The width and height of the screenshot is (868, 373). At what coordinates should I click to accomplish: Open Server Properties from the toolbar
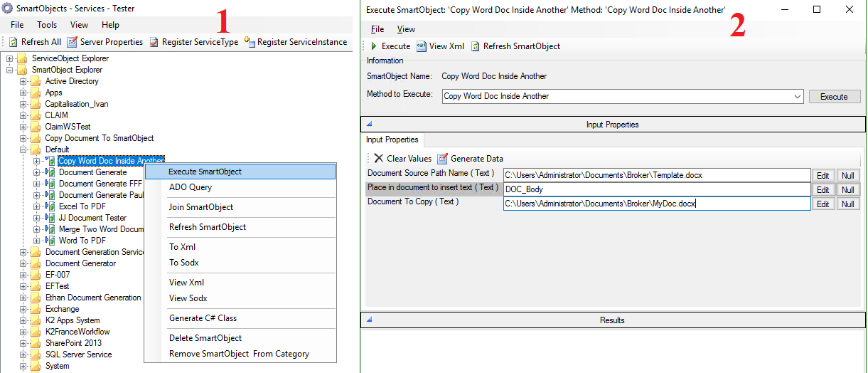[x=72, y=42]
